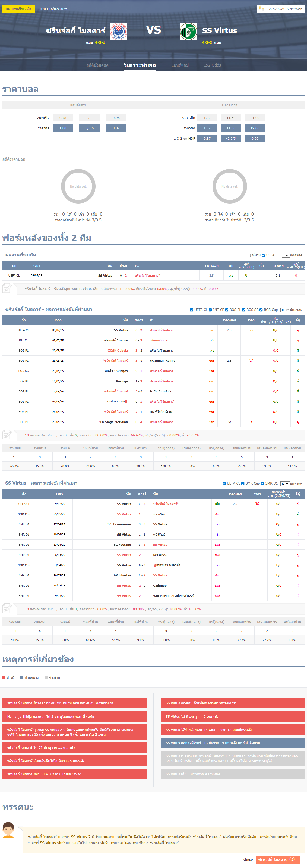Click the note icon beside the head-to-head summary
Image resolution: width=307 pixels, height=868 pixels.
tap(7, 288)
